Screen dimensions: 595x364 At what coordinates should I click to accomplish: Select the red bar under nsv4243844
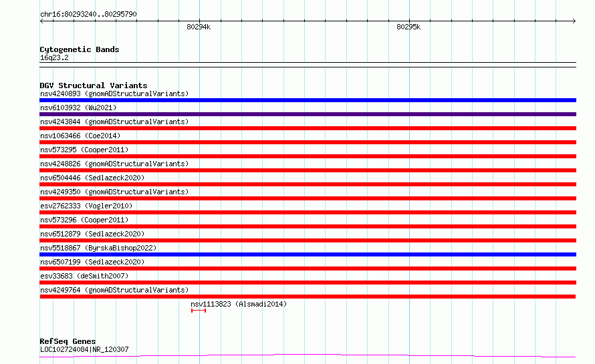point(308,128)
